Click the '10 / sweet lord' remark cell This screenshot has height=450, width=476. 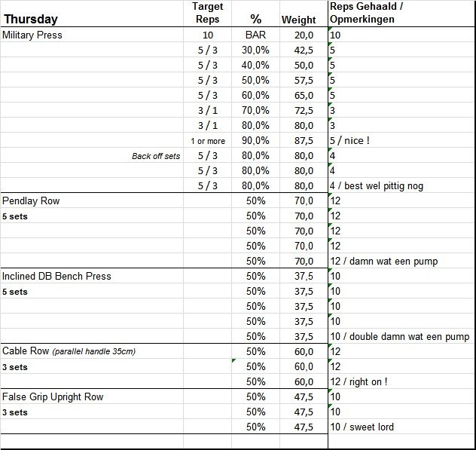[x=362, y=427]
